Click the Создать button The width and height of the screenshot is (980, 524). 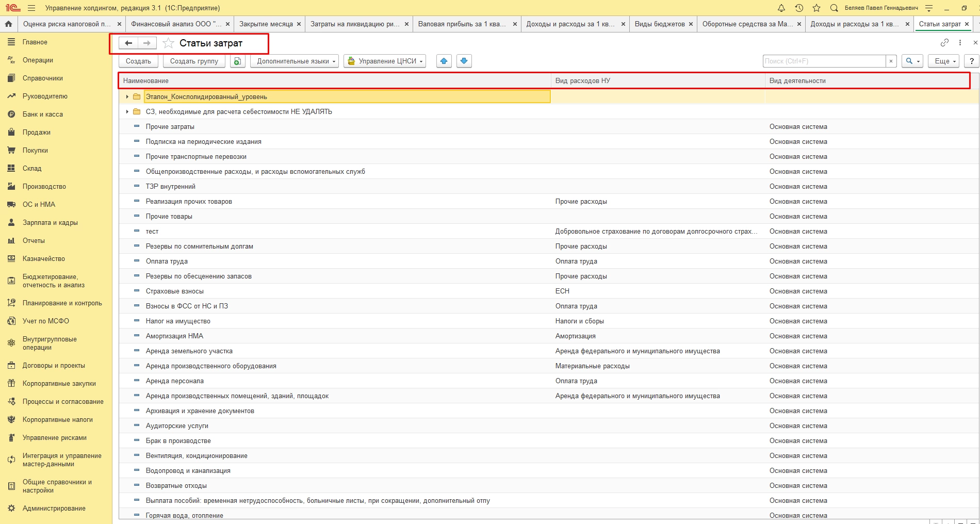tap(138, 61)
